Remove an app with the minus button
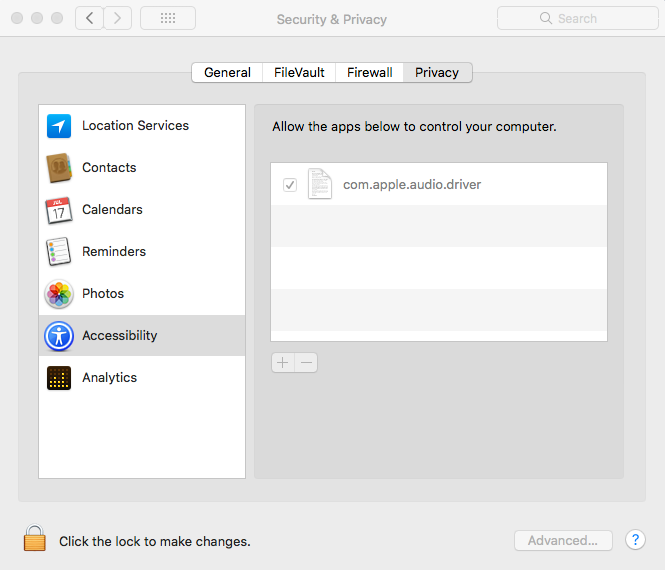Viewport: 665px width, 570px height. (306, 363)
